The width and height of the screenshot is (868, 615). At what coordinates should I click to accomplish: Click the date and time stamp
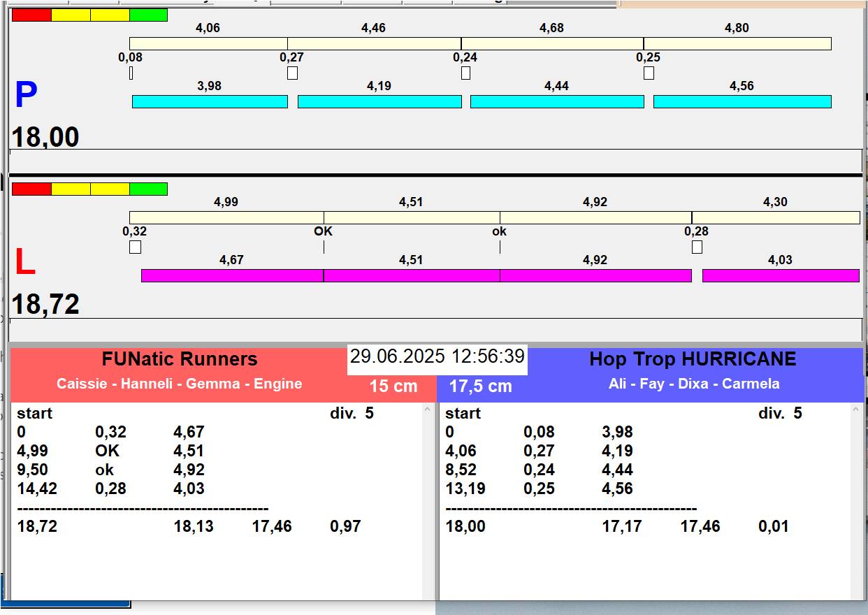437,357
